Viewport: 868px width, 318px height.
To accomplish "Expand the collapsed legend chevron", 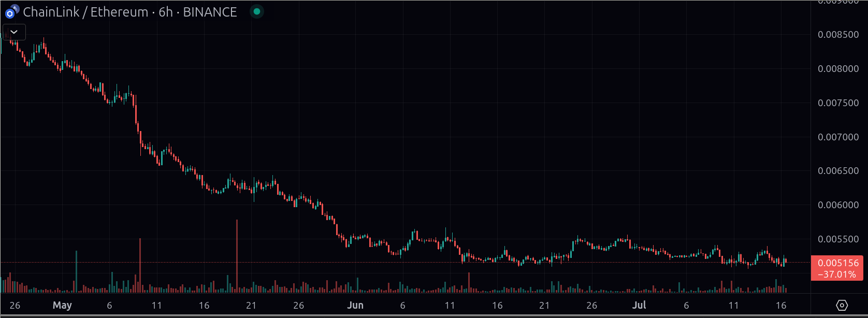I will point(14,32).
